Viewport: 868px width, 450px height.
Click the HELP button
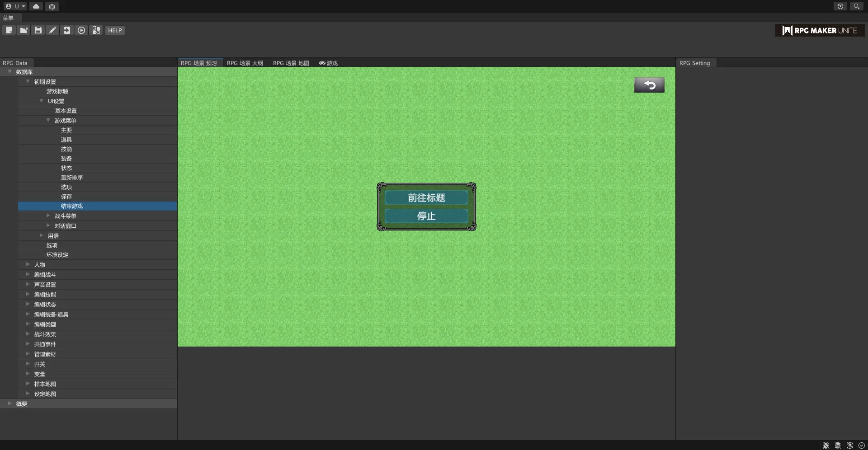(115, 30)
